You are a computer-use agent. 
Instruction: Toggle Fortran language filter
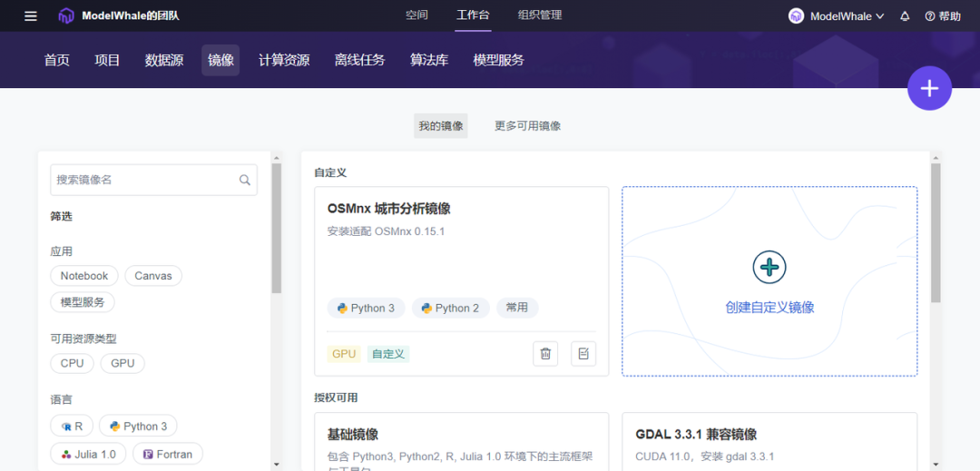coord(168,454)
